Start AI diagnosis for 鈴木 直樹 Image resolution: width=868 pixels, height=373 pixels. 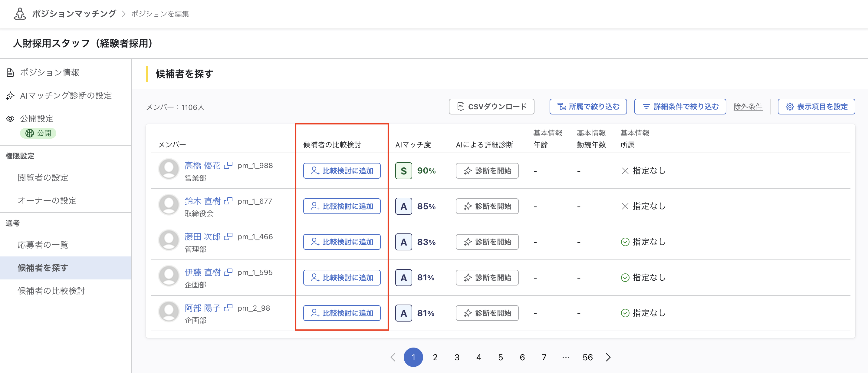pos(487,206)
